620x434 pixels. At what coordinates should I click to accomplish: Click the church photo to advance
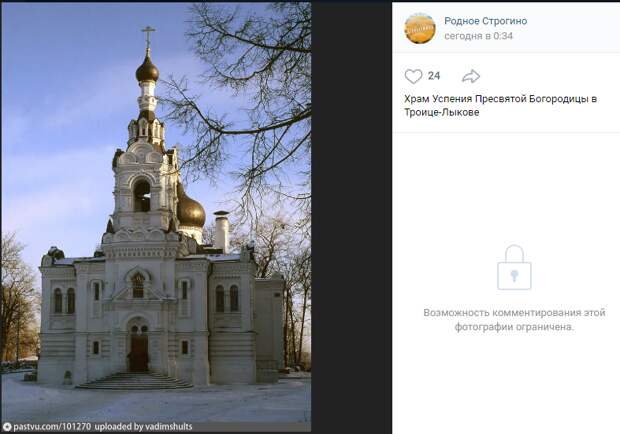[x=156, y=217]
